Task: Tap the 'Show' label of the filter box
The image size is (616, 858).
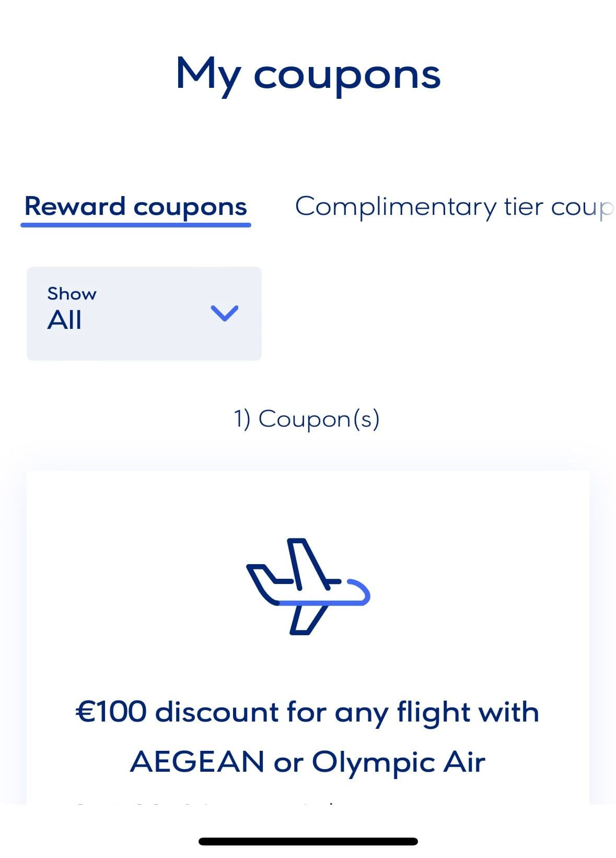Action: tap(72, 293)
